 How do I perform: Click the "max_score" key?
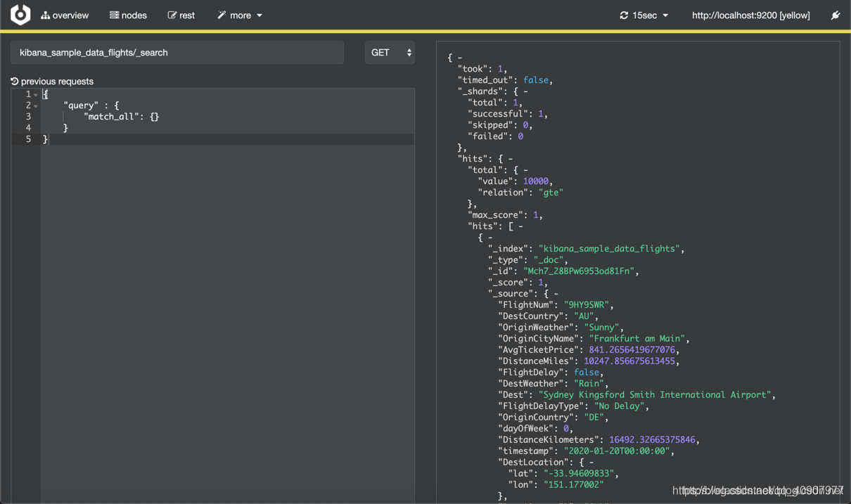(x=495, y=215)
